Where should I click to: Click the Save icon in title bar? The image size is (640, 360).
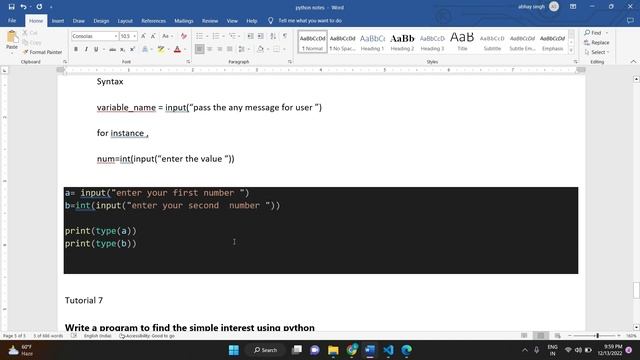[x=11, y=7]
